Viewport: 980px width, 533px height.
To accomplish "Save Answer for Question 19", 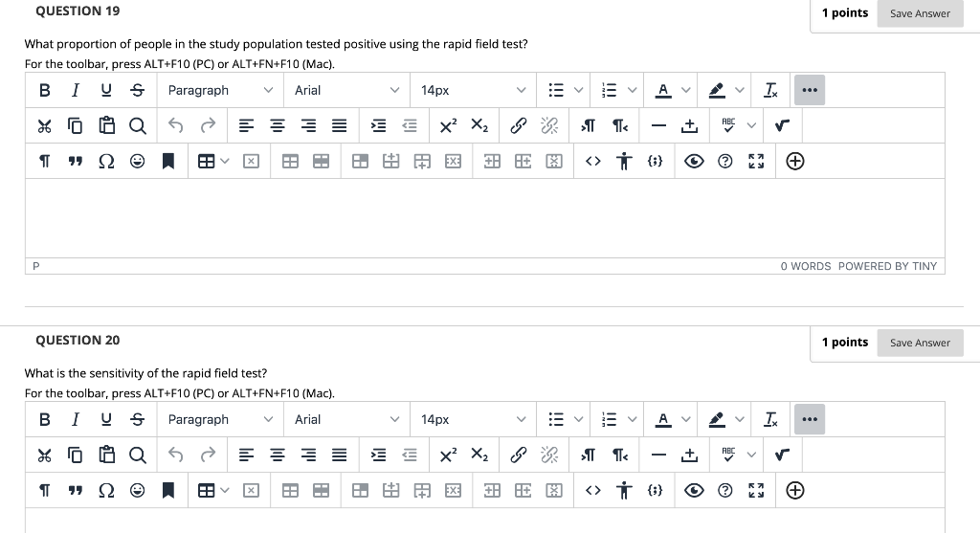I will 920,13.
